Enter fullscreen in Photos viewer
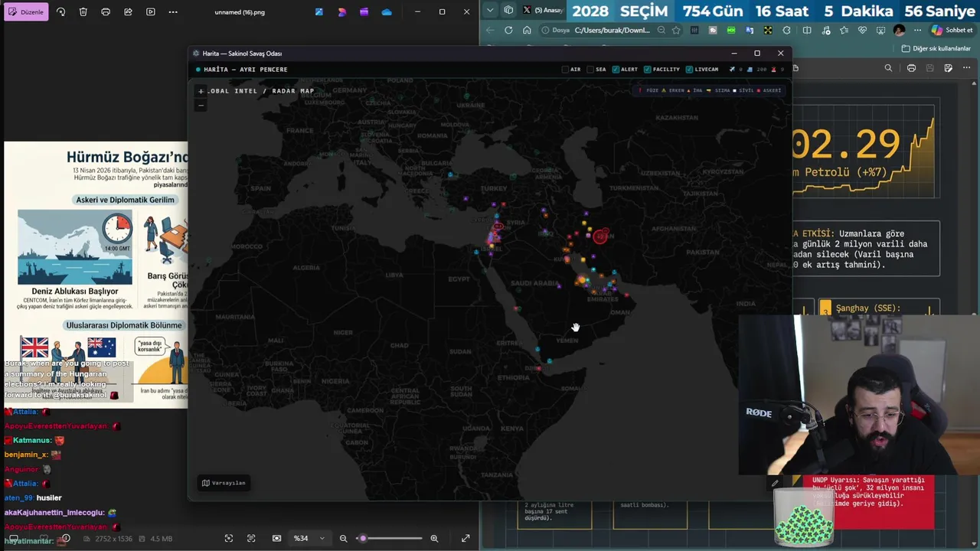 click(465, 539)
